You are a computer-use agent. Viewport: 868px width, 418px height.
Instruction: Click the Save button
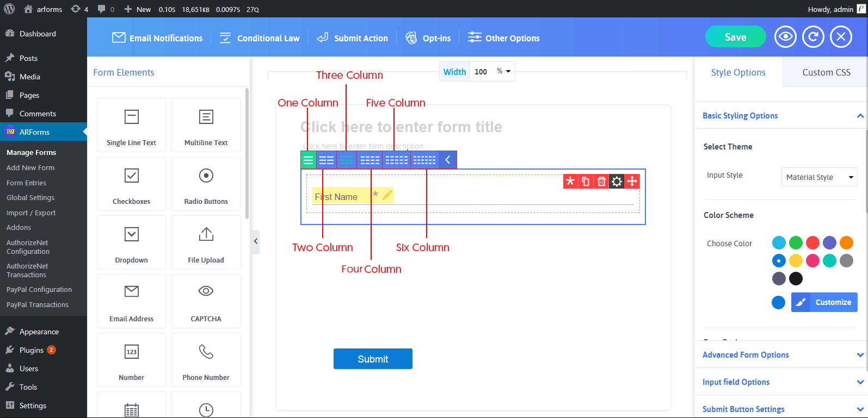(x=735, y=37)
